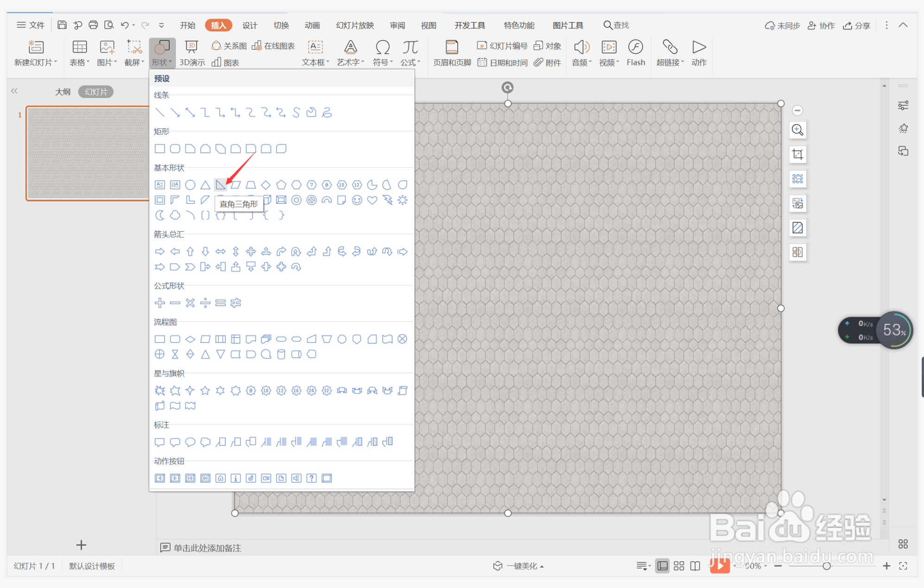Viewport: 924px width, 588px height.
Task: Pick the smiley face shape
Action: (x=357, y=200)
